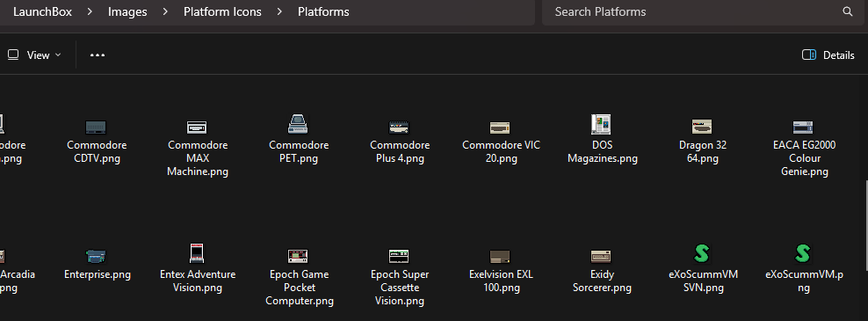868x321 pixels.
Task: Expand the chevron after Platform Icons breadcrumb
Action: point(279,11)
